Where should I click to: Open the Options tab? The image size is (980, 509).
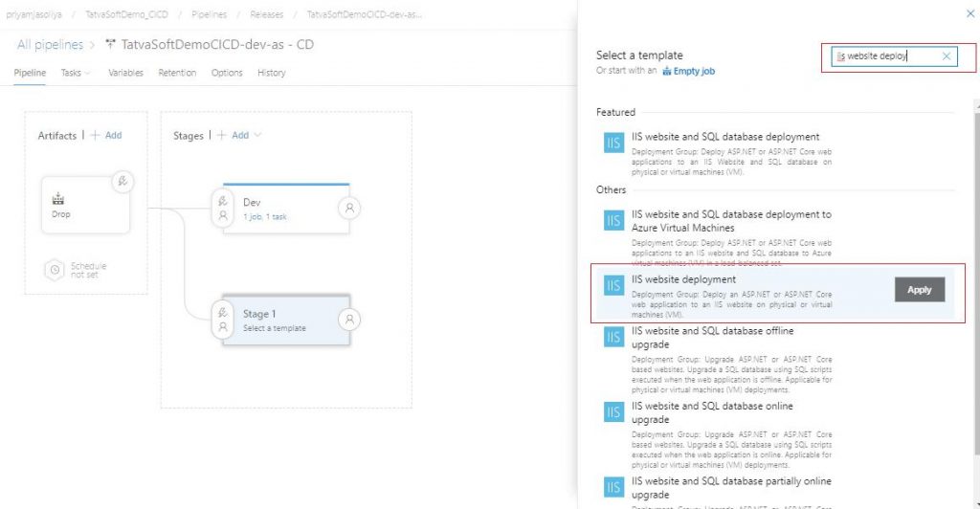pos(227,73)
